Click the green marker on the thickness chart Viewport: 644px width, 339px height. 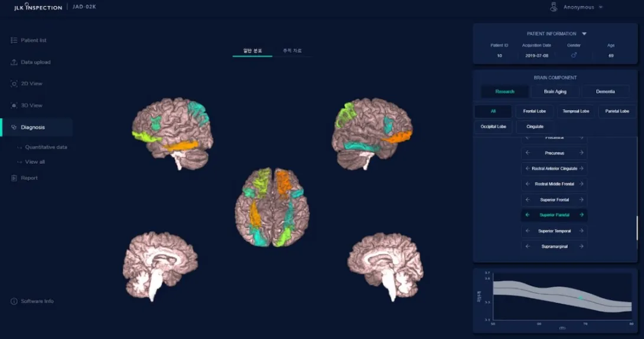581,298
